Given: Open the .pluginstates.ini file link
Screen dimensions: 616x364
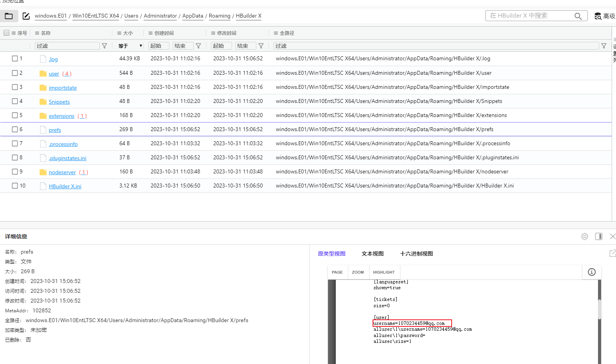Looking at the screenshot, I should 67,158.
